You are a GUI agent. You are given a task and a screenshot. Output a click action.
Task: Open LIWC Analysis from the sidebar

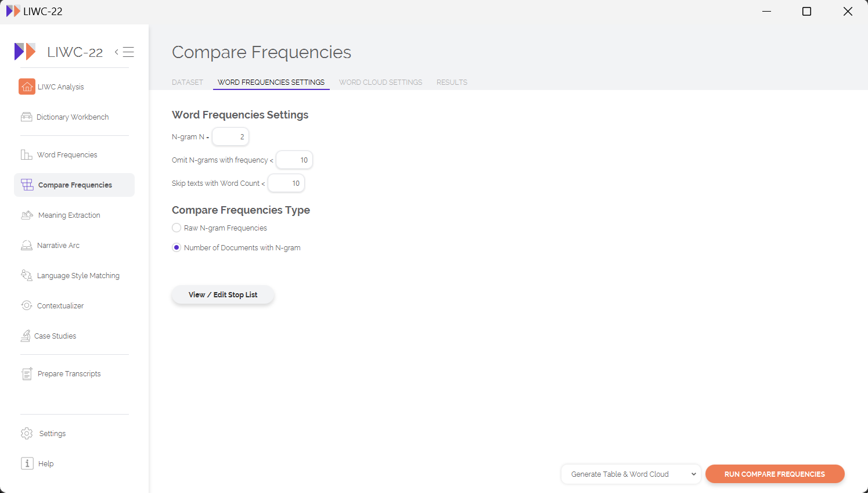click(74, 87)
